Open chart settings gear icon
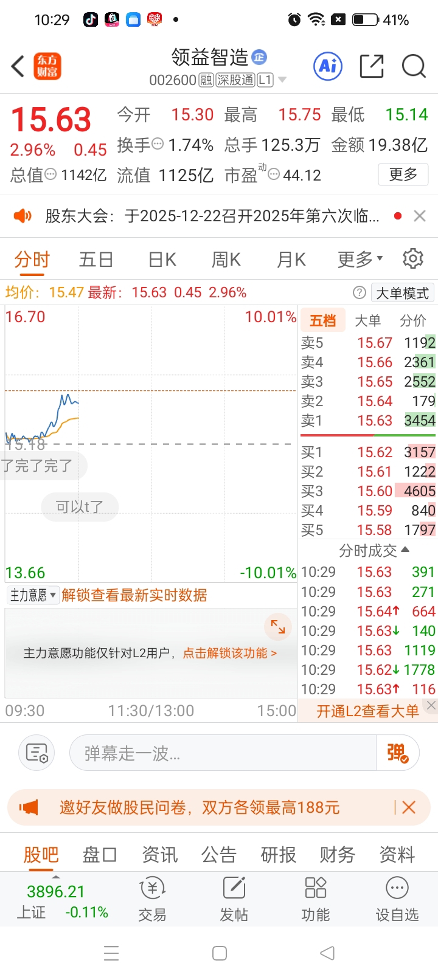 413,258
